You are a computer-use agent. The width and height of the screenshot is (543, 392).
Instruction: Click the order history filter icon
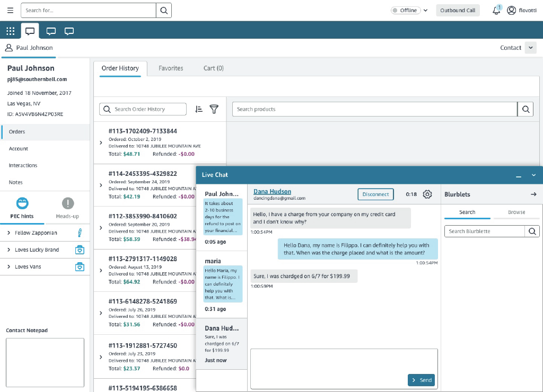coord(214,109)
